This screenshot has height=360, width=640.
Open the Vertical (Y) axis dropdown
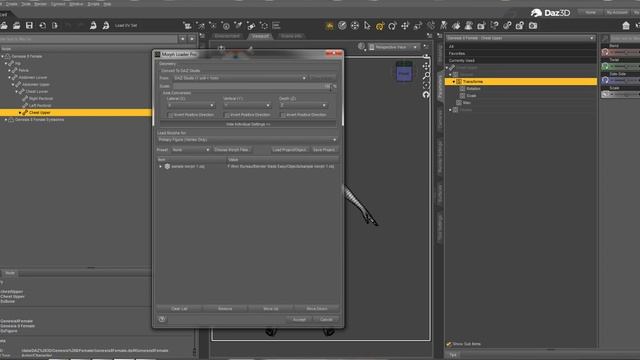click(247, 105)
